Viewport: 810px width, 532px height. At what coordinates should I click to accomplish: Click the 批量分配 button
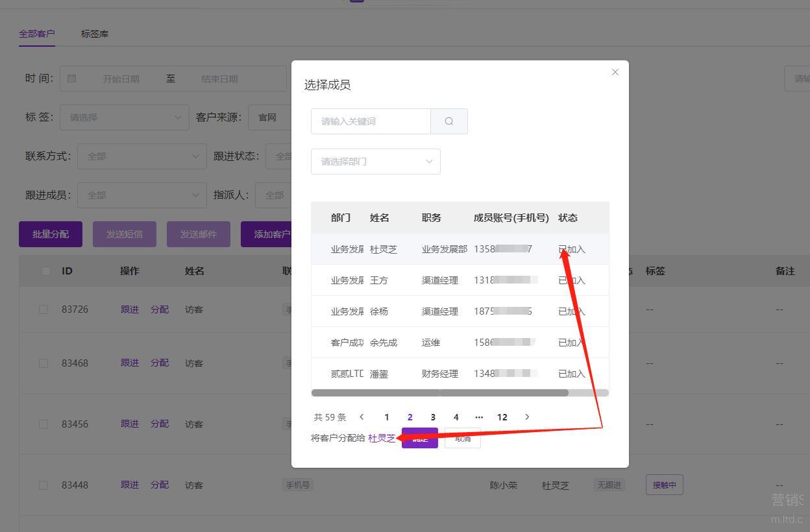click(51, 234)
